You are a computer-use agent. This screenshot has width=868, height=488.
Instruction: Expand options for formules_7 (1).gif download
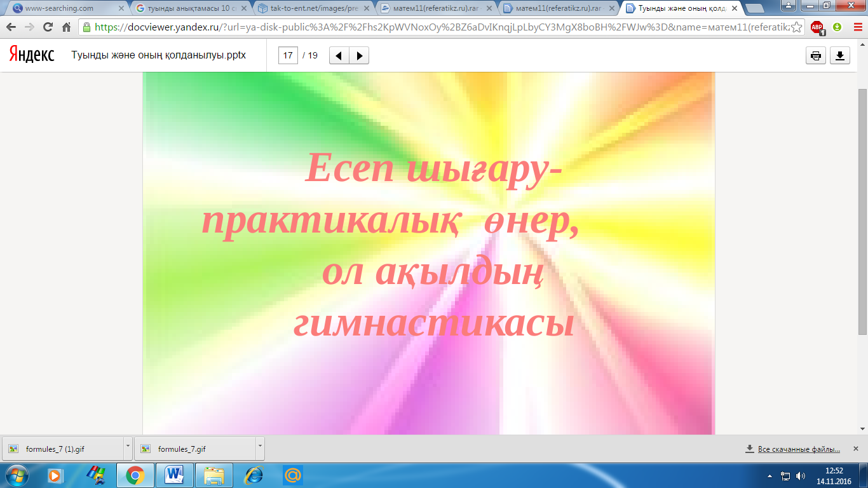(x=128, y=449)
